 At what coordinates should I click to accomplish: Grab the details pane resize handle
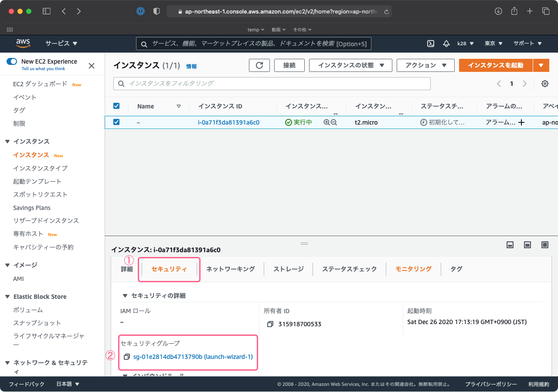click(304, 243)
